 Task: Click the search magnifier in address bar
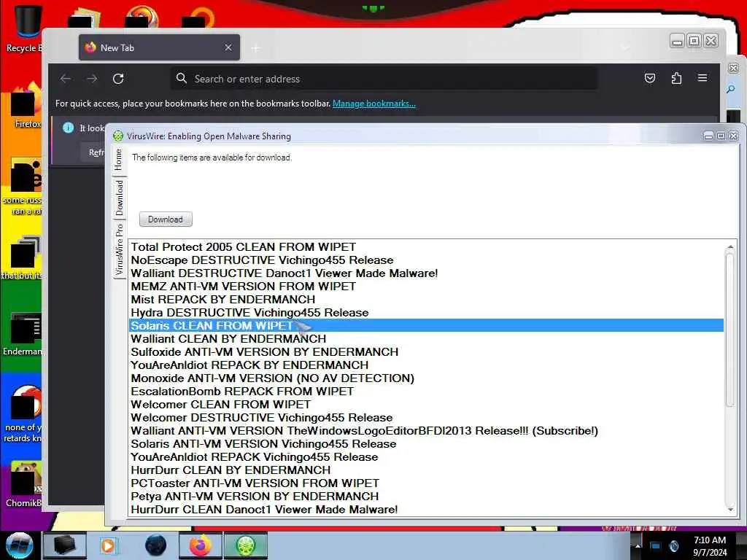(181, 78)
